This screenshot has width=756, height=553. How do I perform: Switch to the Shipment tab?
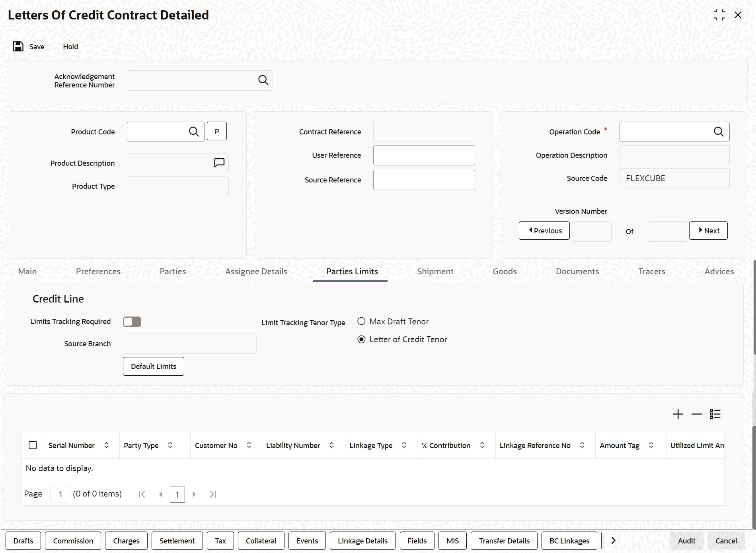(x=435, y=272)
